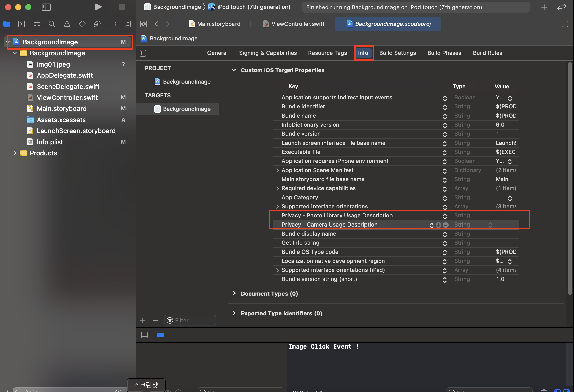The height and width of the screenshot is (392, 574).
Task: Toggle the projects and targets list panel
Action: tap(143, 53)
